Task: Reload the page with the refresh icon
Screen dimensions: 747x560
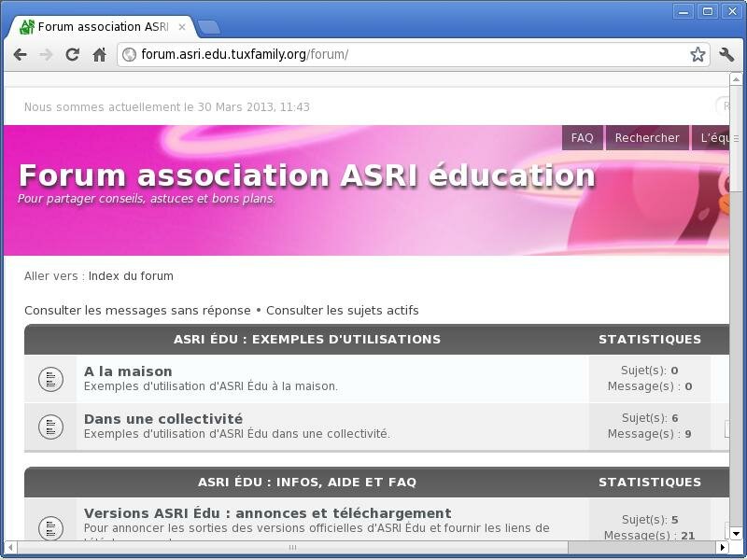Action: (73, 55)
